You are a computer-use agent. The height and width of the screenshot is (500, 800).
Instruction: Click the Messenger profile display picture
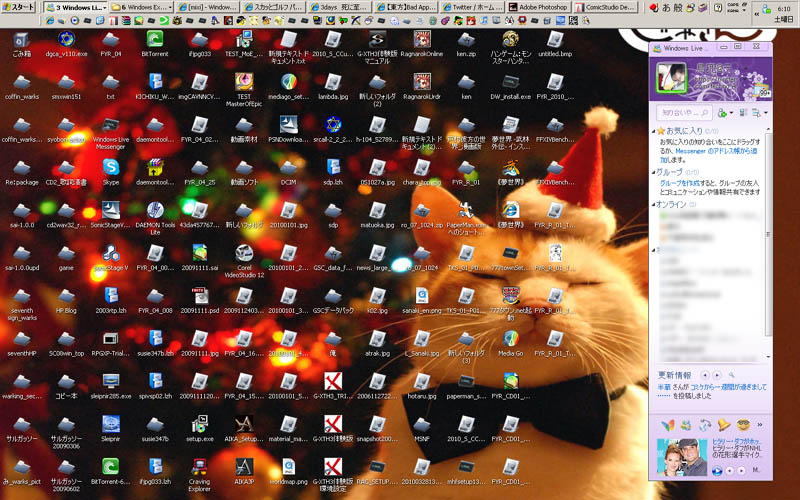[671, 77]
